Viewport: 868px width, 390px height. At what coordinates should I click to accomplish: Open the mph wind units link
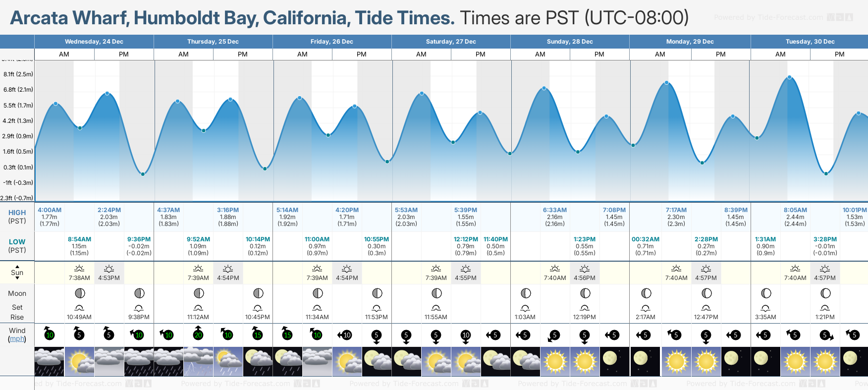(x=17, y=339)
